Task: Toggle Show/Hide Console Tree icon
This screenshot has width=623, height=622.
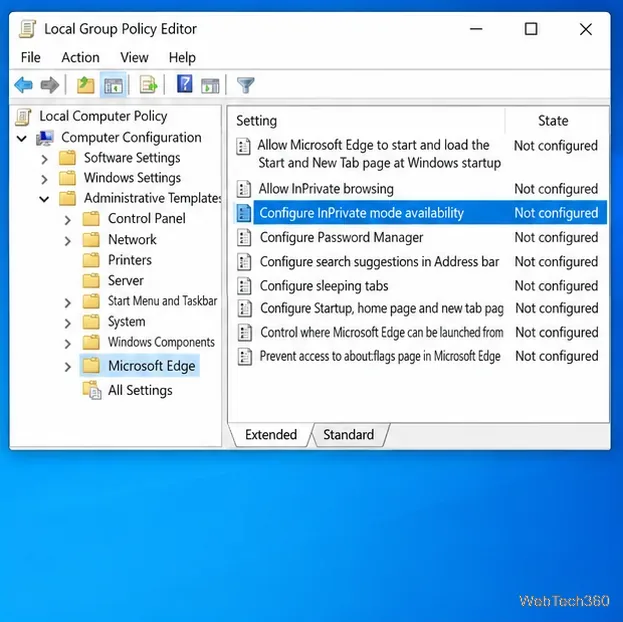Action: (113, 85)
